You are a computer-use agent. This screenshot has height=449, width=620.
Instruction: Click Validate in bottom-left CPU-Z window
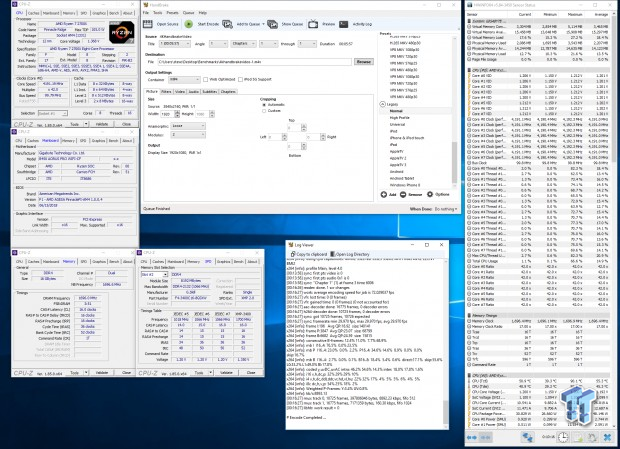pos(102,373)
